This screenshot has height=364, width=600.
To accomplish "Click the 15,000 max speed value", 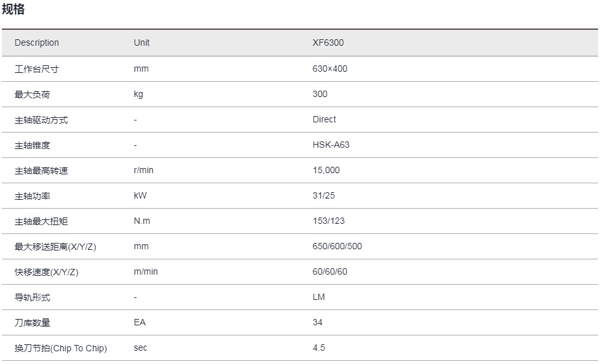I will pyautogui.click(x=326, y=170).
